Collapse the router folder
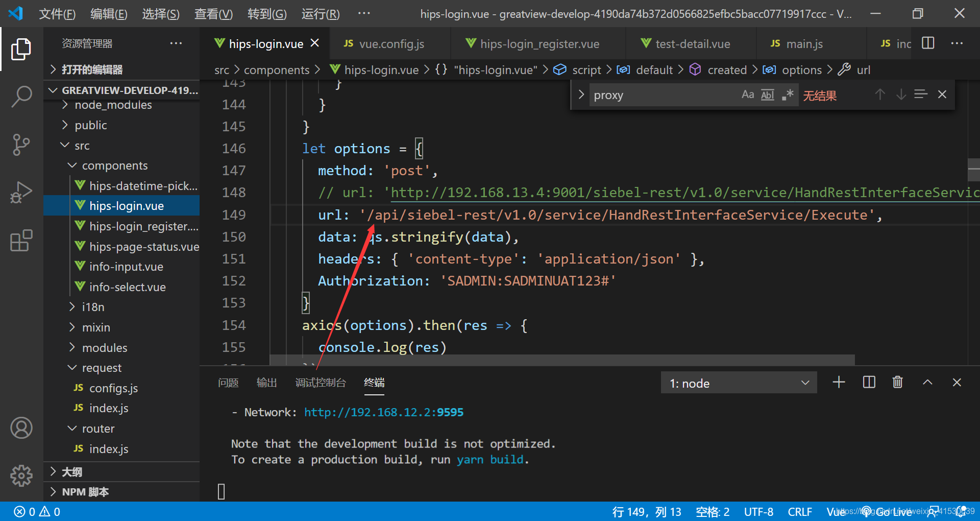The image size is (980, 521). coord(121,429)
